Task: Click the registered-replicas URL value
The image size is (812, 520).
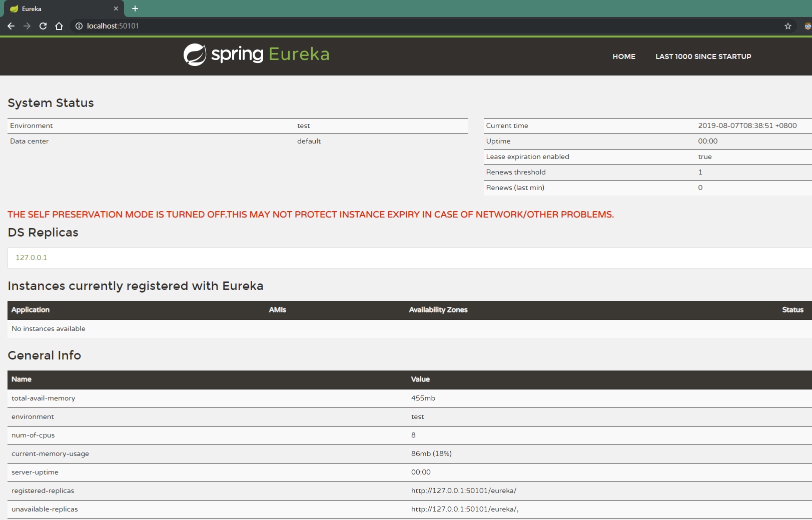Action: (464, 491)
